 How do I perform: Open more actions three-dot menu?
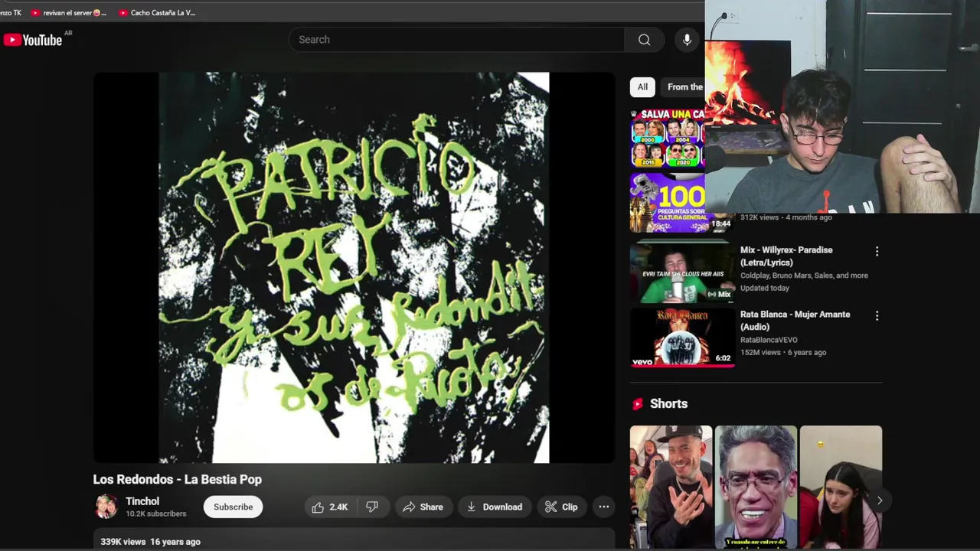point(604,507)
